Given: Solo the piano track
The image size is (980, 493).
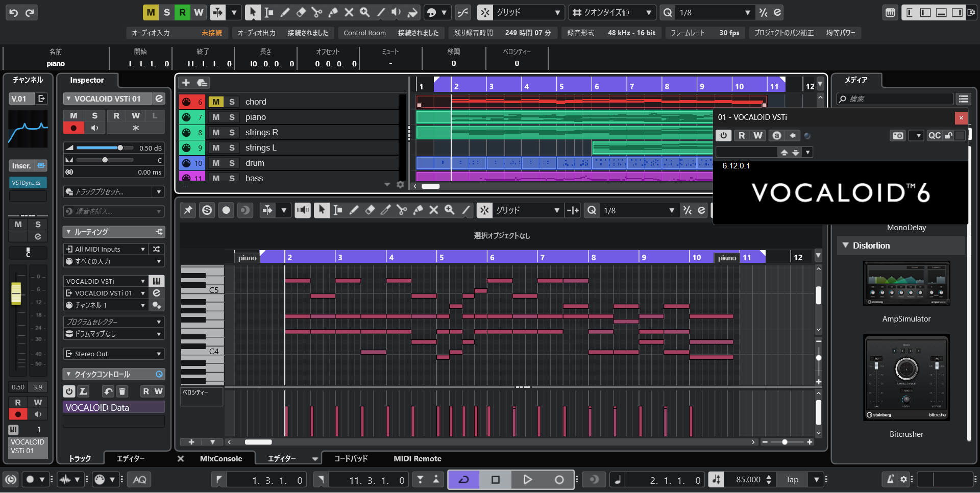Looking at the screenshot, I should (232, 117).
